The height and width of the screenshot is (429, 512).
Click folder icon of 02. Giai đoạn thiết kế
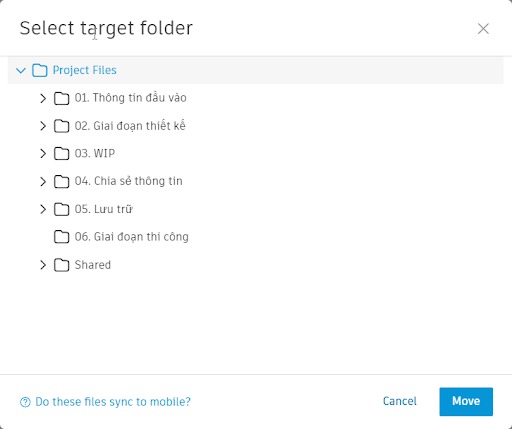pyautogui.click(x=61, y=126)
